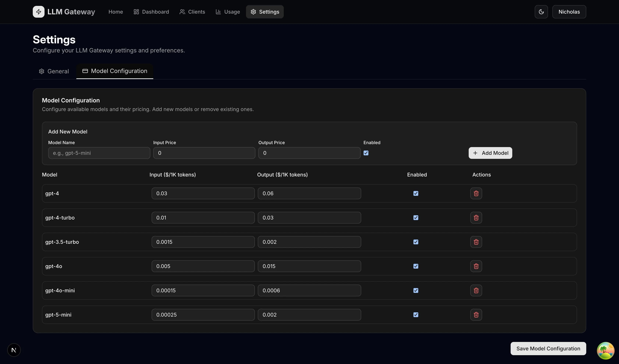
Task: Click the LLM Gateway lightning logo
Action: tap(38, 12)
